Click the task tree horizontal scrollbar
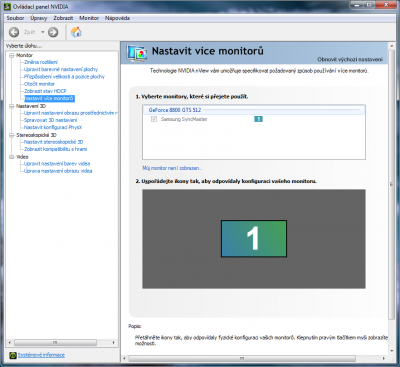 pos(62,342)
